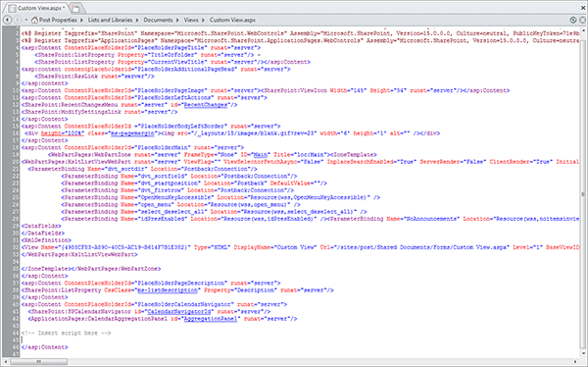Click the opening <DataFields> tag
Image resolution: width=588 pixels, height=367 pixels.
(41, 226)
